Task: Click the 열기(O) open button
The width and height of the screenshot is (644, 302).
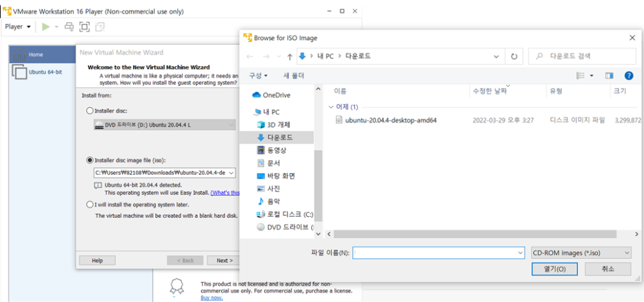Action: coord(555,269)
